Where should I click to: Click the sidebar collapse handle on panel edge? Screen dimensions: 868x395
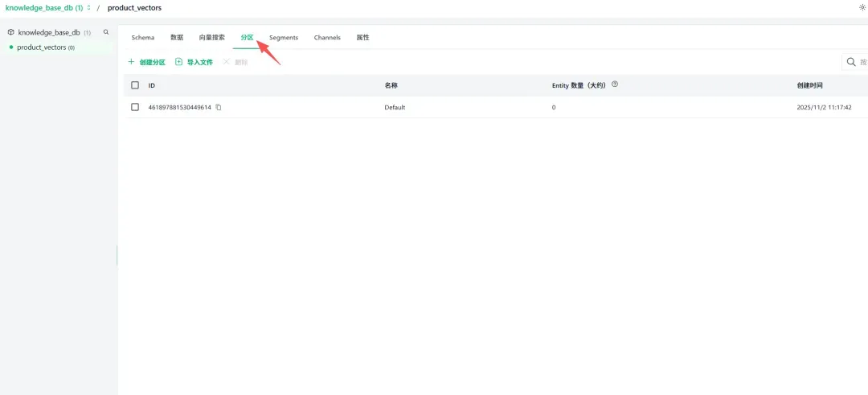tap(117, 255)
